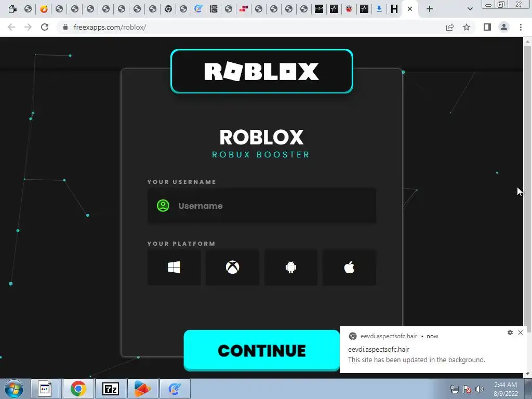The image size is (532, 399).
Task: Switch to the red striped sphere tab
Action: (x=349, y=9)
